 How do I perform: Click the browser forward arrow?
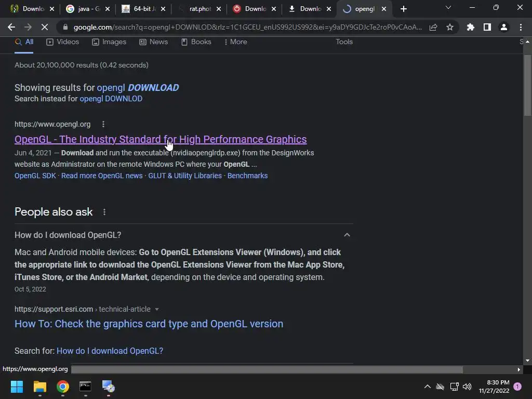(28, 27)
